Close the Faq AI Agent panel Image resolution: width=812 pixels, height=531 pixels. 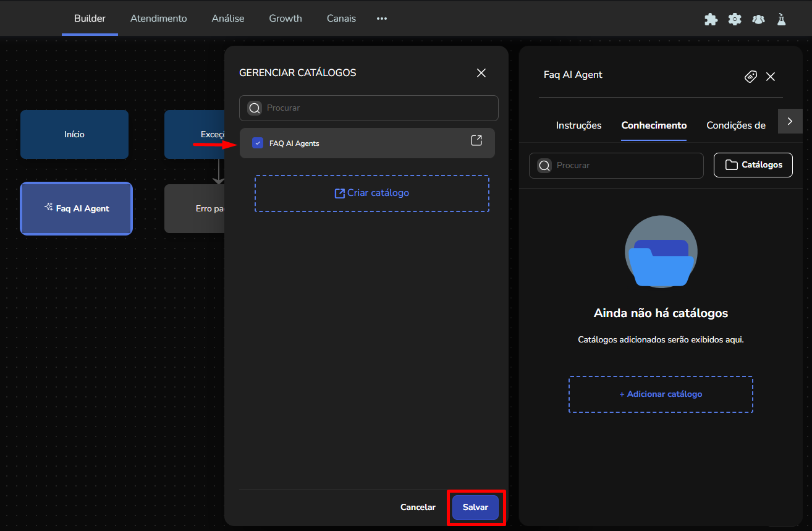pyautogui.click(x=771, y=77)
